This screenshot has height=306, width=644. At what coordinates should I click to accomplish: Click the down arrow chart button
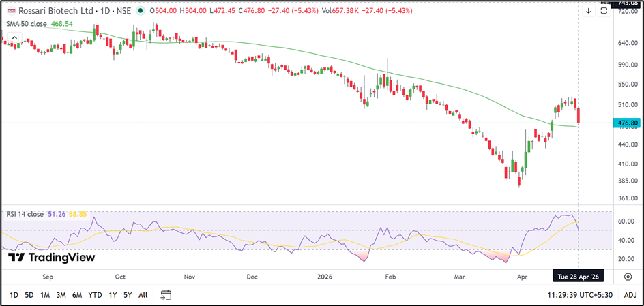coord(588,11)
